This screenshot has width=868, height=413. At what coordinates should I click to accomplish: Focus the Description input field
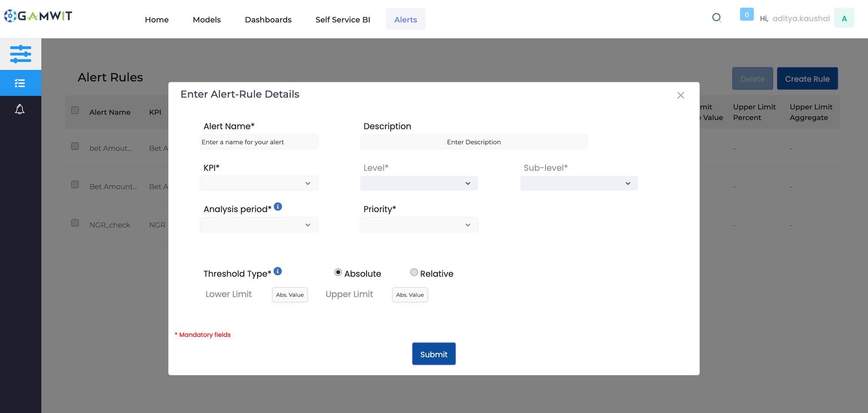[x=474, y=142]
